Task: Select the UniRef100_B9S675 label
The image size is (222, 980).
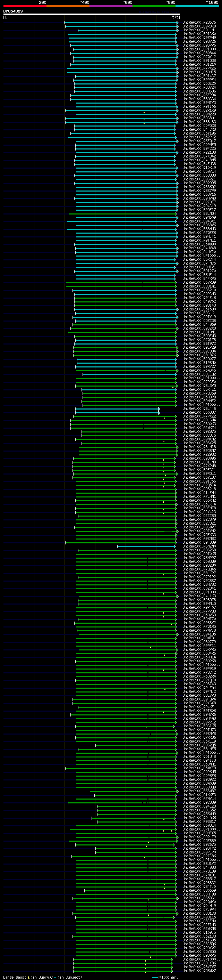Action: tap(199, 844)
